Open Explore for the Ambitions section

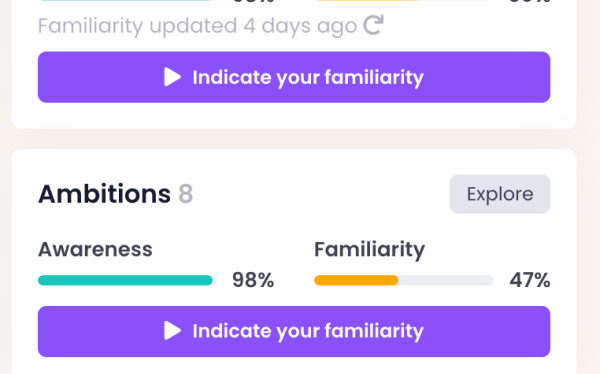500,194
